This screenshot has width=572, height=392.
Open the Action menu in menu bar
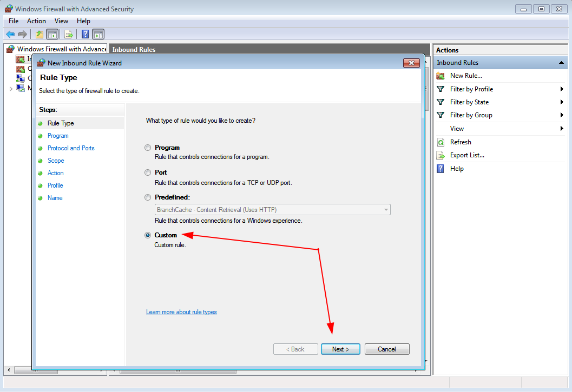point(36,21)
